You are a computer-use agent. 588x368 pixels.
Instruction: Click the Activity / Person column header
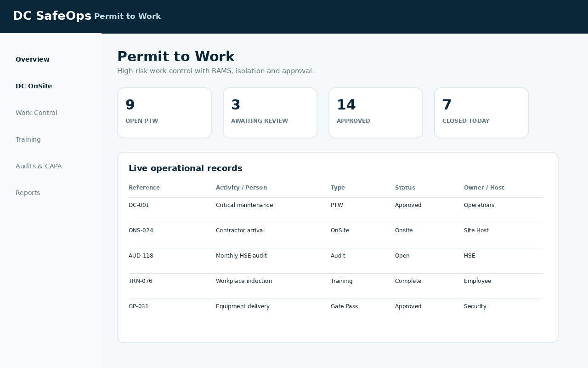click(241, 188)
